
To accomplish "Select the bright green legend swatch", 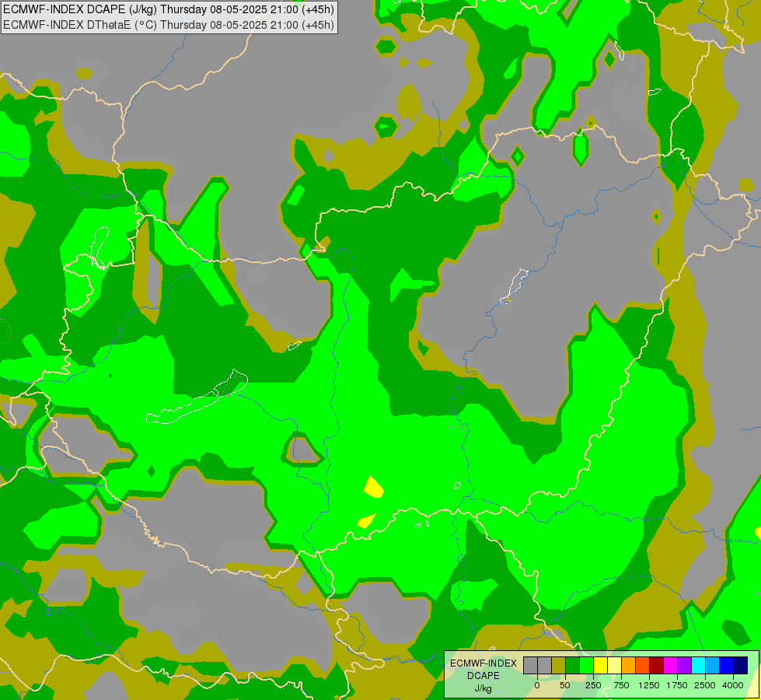I will [587, 666].
